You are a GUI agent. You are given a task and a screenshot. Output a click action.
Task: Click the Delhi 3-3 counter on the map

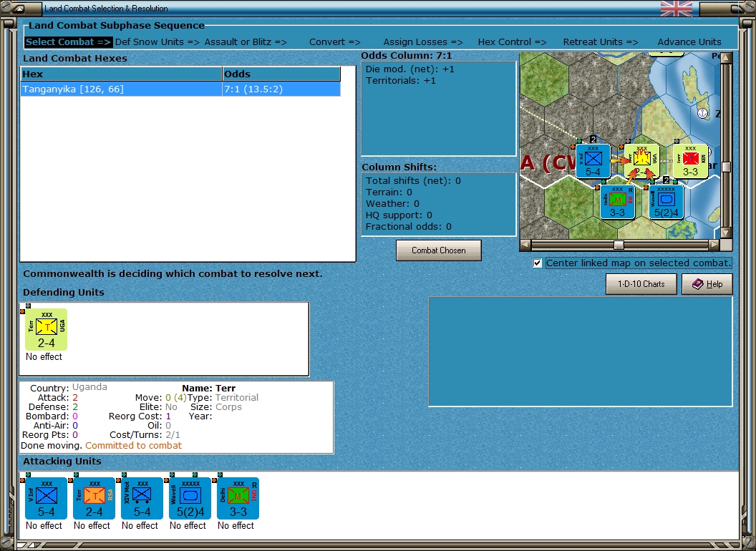[617, 202]
